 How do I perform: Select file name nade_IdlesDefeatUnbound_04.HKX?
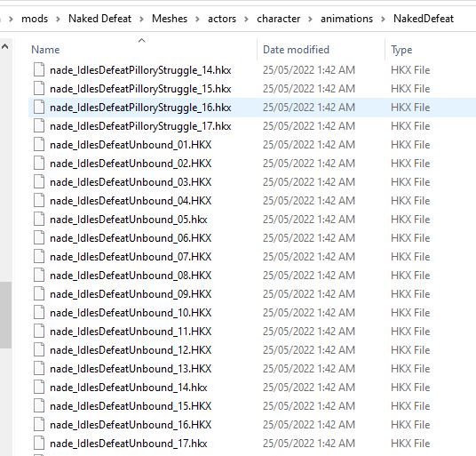[131, 201]
